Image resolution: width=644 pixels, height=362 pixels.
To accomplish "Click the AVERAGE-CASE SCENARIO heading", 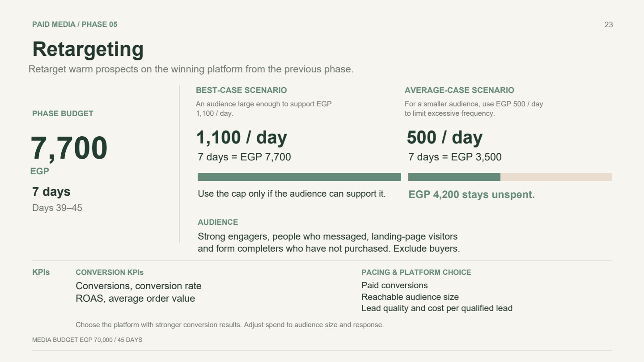I will 459,90.
